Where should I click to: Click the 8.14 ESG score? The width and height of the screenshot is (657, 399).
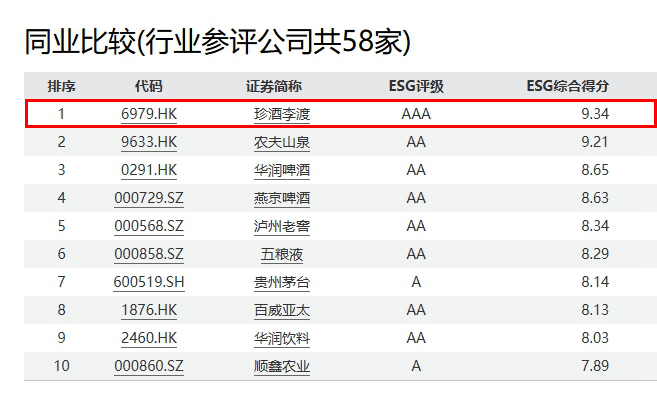[x=595, y=282]
